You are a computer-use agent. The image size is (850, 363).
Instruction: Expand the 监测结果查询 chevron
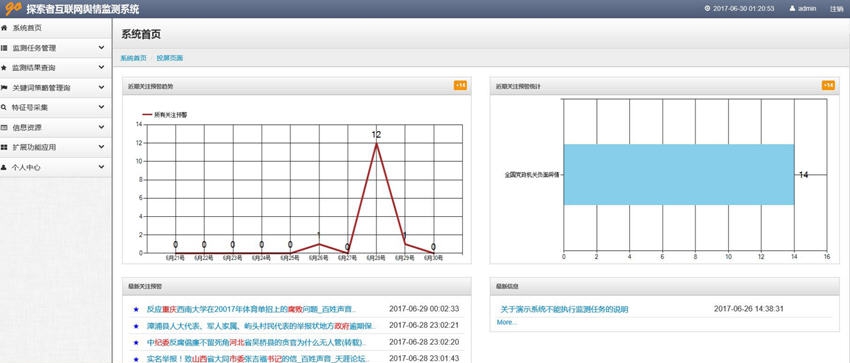[101, 68]
